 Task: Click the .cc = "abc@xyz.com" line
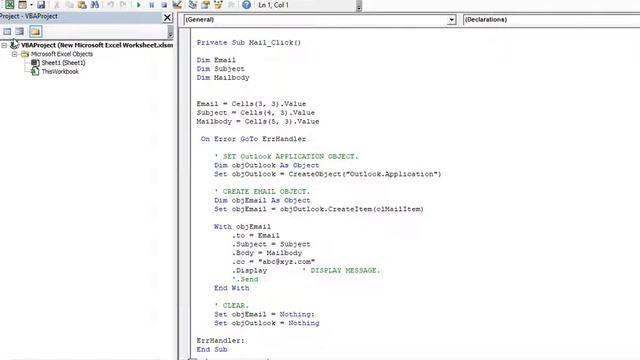(273, 262)
